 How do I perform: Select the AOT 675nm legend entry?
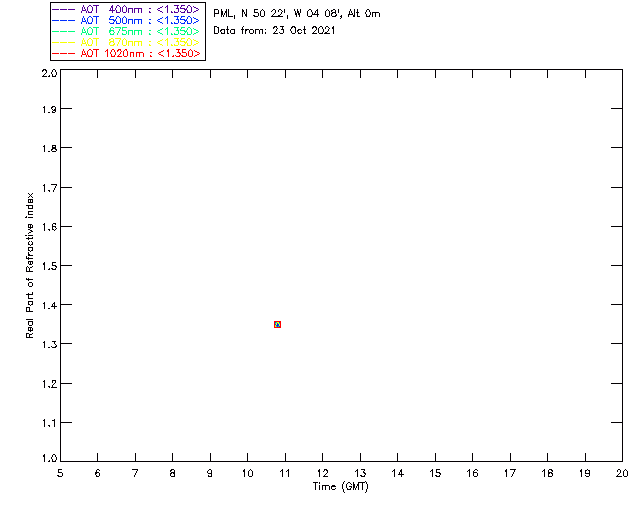click(x=126, y=31)
